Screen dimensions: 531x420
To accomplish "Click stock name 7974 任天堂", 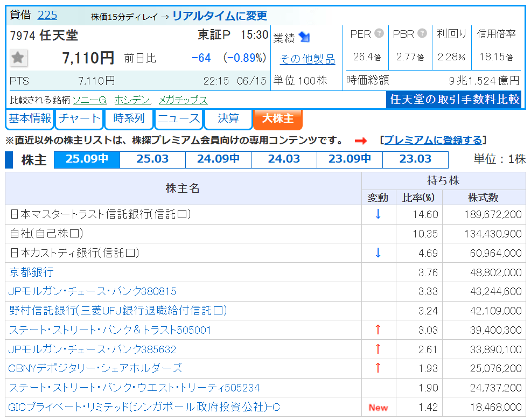I will click(x=44, y=35).
